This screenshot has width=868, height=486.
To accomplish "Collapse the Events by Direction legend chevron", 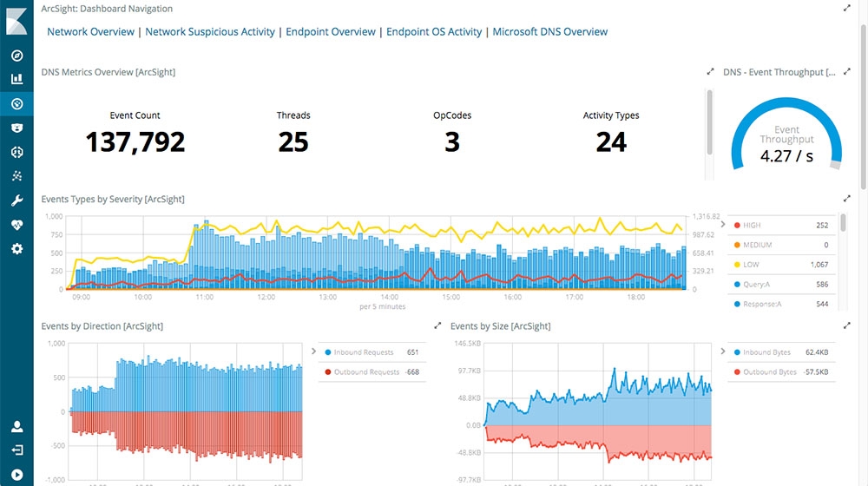I will tap(314, 351).
